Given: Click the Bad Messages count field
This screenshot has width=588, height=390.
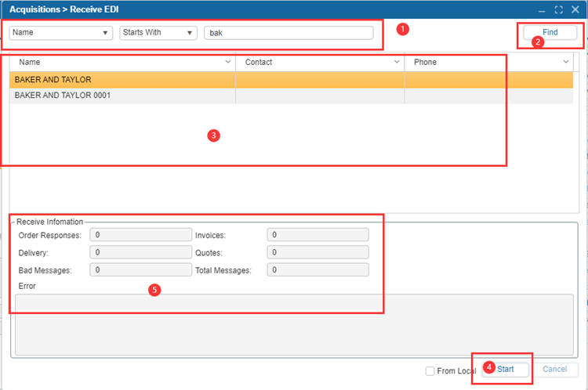Looking at the screenshot, I should pyautogui.click(x=140, y=269).
